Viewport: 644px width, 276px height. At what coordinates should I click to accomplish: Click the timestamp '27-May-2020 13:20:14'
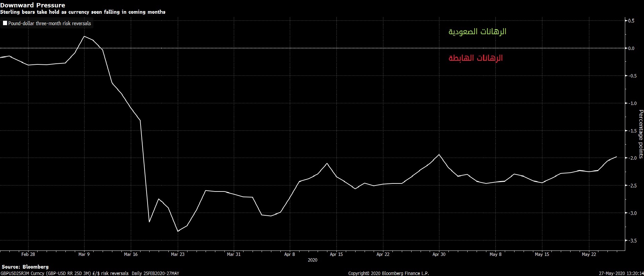[x=621, y=273]
